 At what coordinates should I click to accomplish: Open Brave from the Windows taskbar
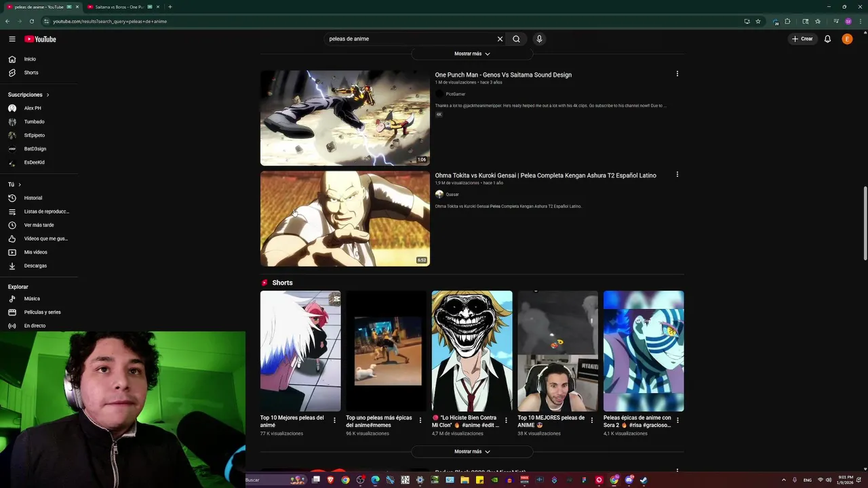pyautogui.click(x=330, y=480)
